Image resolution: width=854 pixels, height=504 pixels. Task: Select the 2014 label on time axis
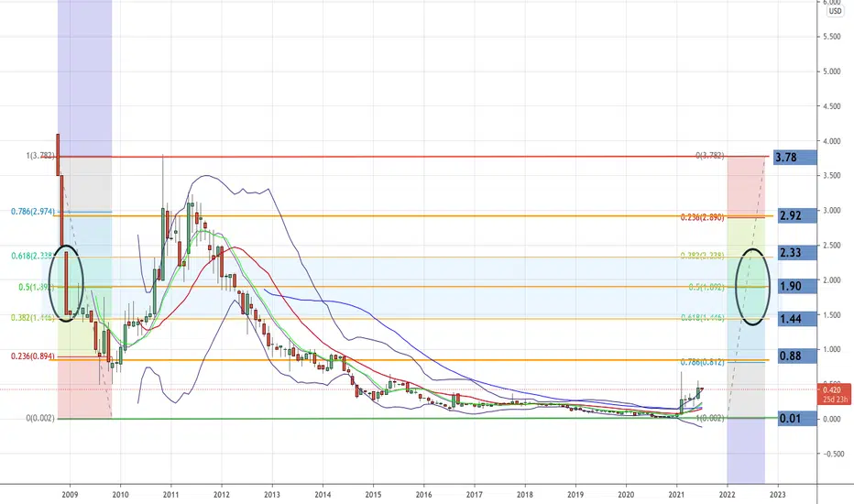pos(323,495)
